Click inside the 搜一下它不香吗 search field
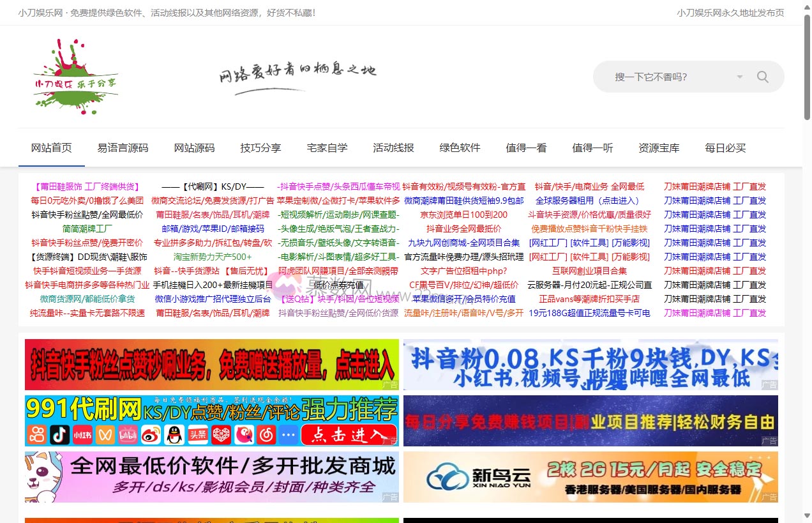Viewport: 812px width, 523px height. point(664,76)
